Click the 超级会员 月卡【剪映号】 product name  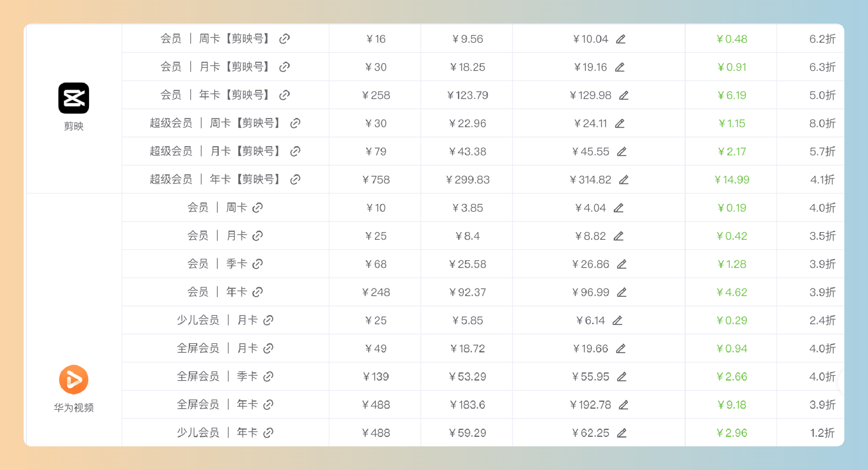click(215, 152)
